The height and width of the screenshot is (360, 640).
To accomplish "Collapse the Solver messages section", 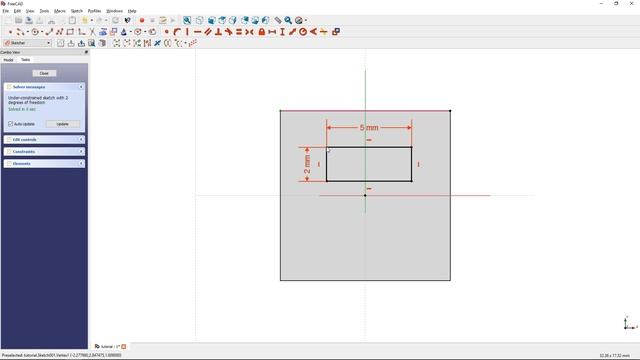I will (81, 87).
